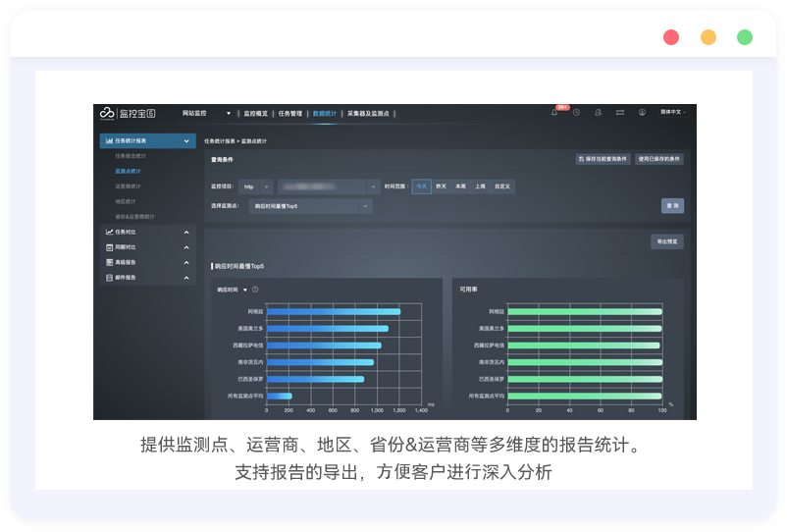Click the 监控宝 logo icon
The image size is (787, 532).
tap(107, 113)
